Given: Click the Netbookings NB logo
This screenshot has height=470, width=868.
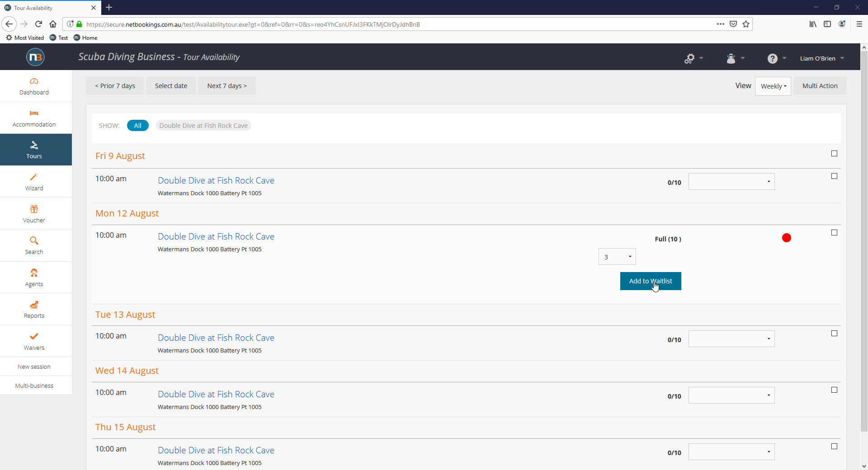Looking at the screenshot, I should point(35,57).
